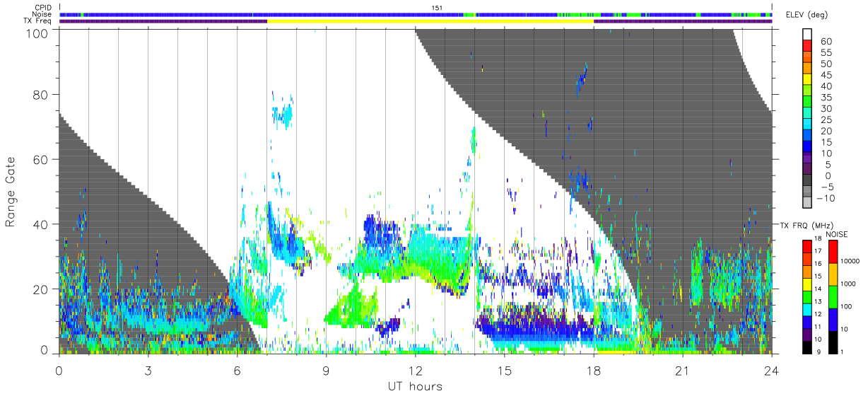
Task: Click the 'CPID' label
Action: click(44, 8)
